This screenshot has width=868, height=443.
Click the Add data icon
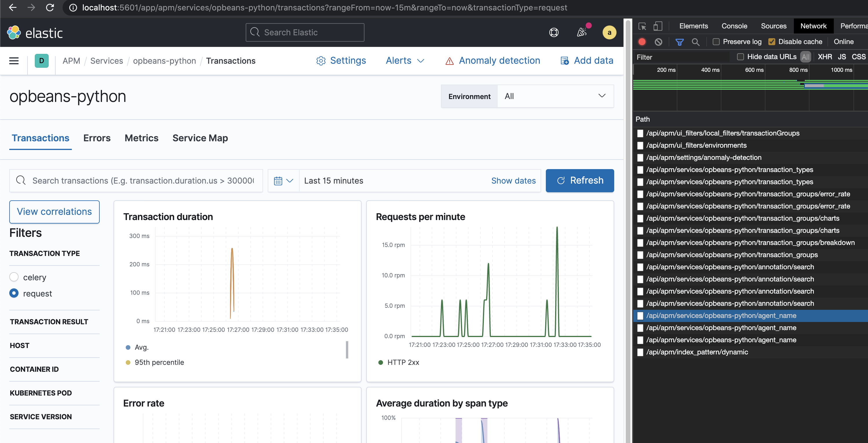point(564,61)
